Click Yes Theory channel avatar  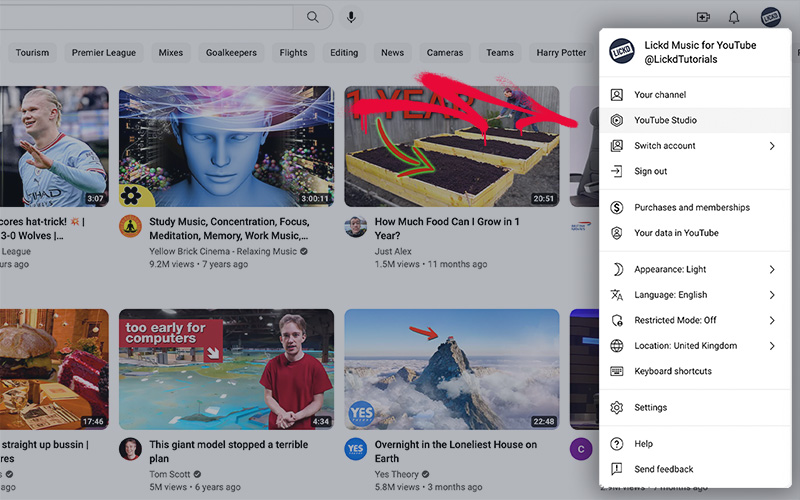click(356, 449)
